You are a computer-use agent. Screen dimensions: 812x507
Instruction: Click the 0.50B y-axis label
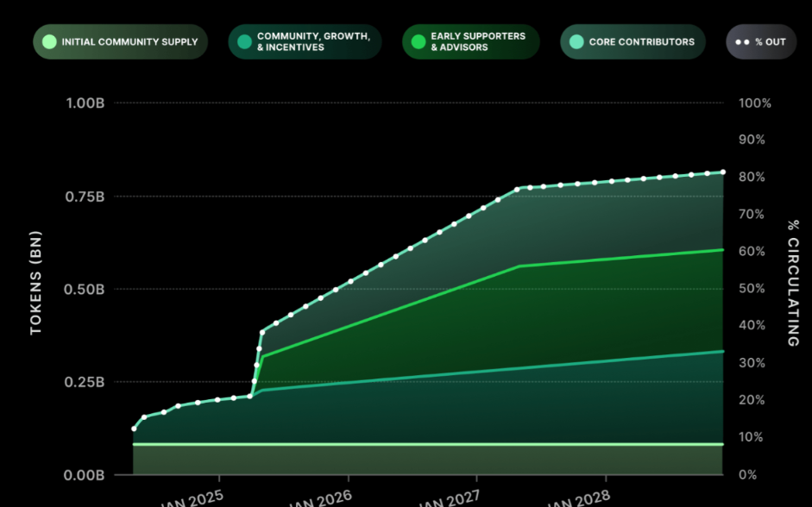85,289
